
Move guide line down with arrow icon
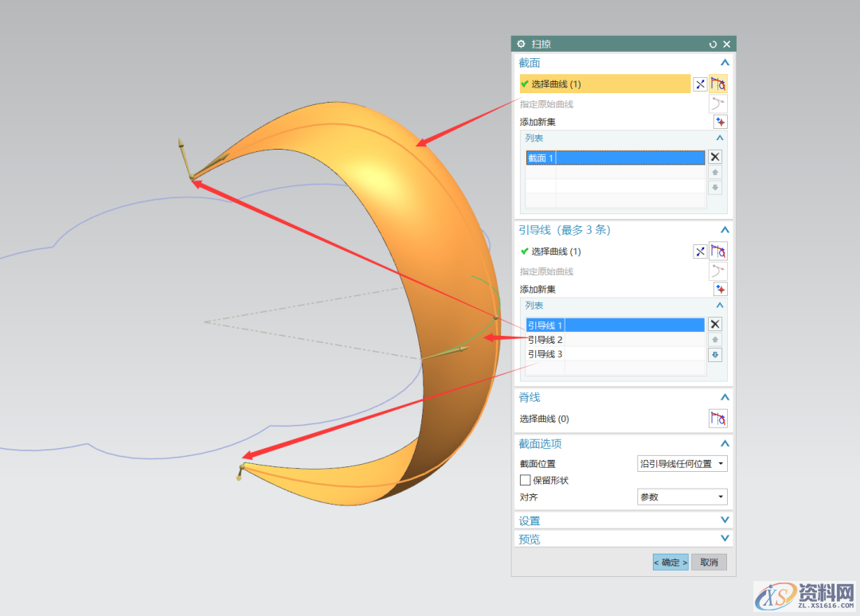click(x=715, y=355)
